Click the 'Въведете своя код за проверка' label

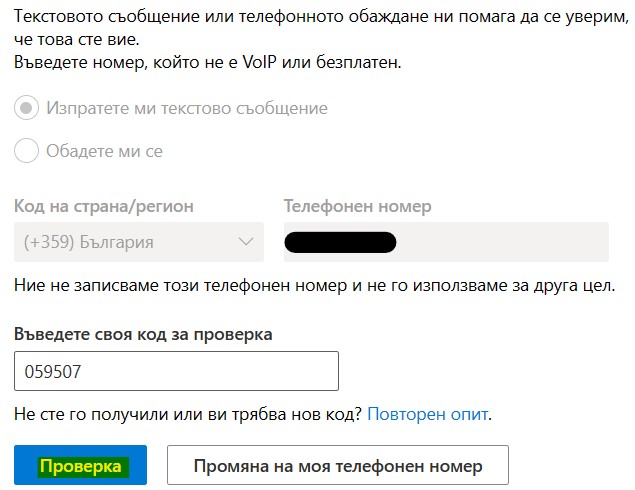(x=143, y=334)
